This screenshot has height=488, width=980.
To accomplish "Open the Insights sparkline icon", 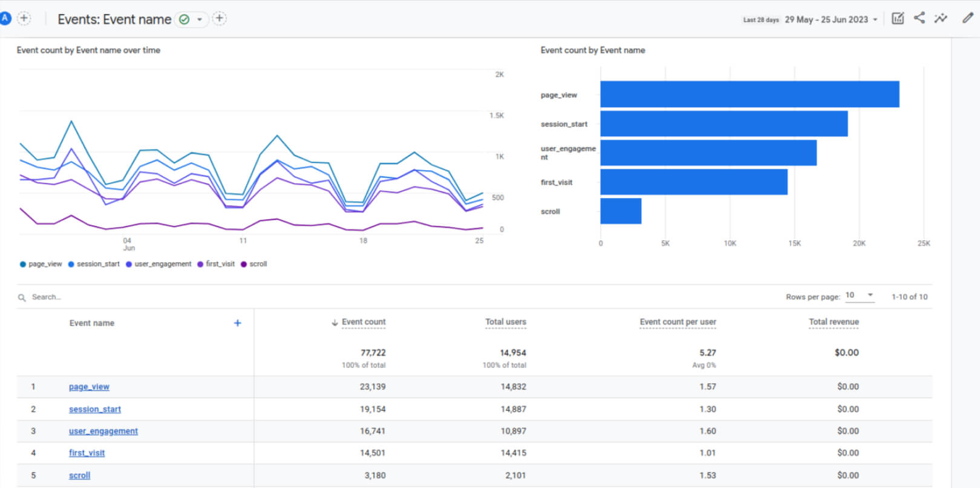I will [941, 19].
